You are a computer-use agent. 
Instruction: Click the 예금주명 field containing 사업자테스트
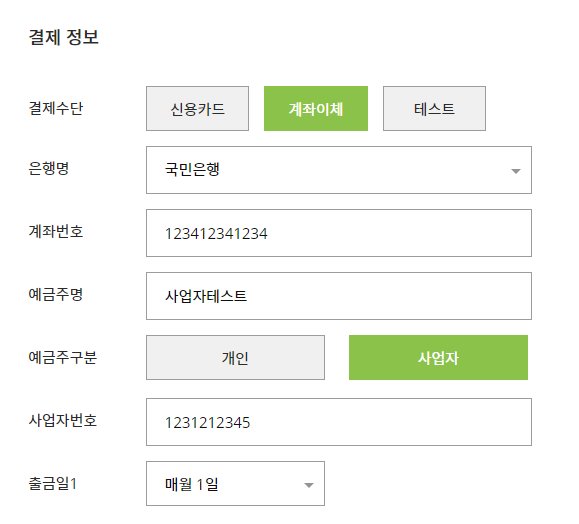339,296
